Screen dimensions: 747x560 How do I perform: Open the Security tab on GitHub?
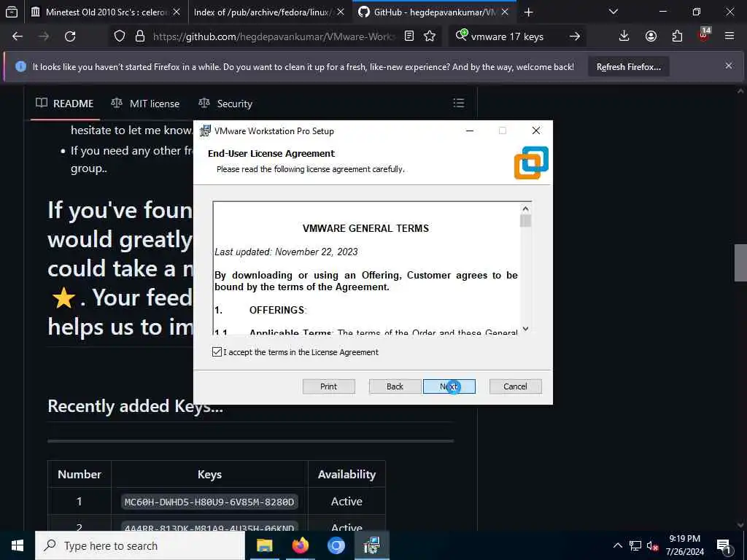point(225,104)
